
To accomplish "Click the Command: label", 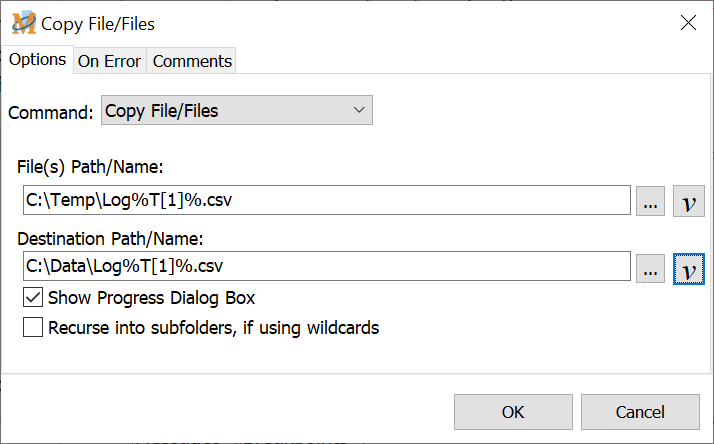I will point(51,112).
